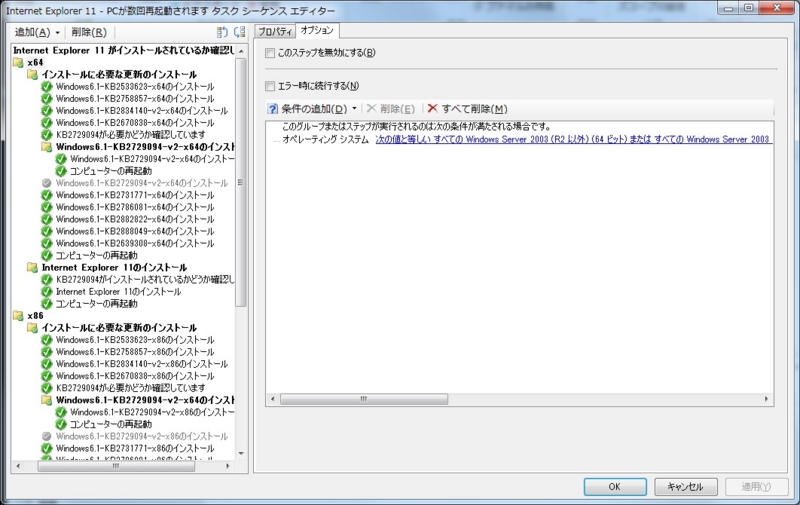Click green check icon of Windows6.1-KB2533623-x86 step
This screenshot has height=505, width=800.
pos(47,340)
